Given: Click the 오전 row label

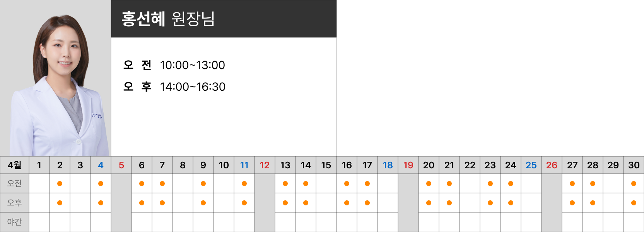Looking at the screenshot, I should (x=15, y=184).
